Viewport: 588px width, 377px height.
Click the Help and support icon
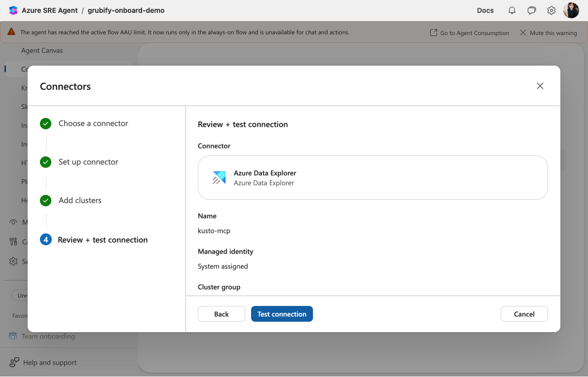pos(14,362)
